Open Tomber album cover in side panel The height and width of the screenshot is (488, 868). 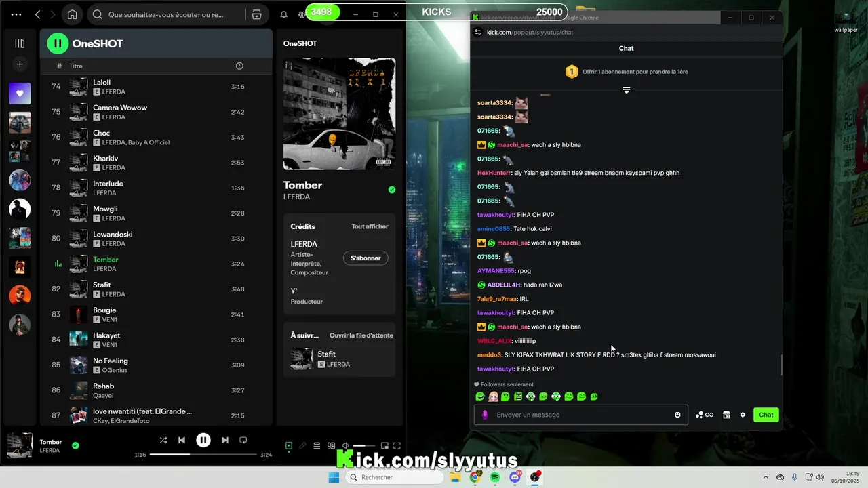(339, 114)
